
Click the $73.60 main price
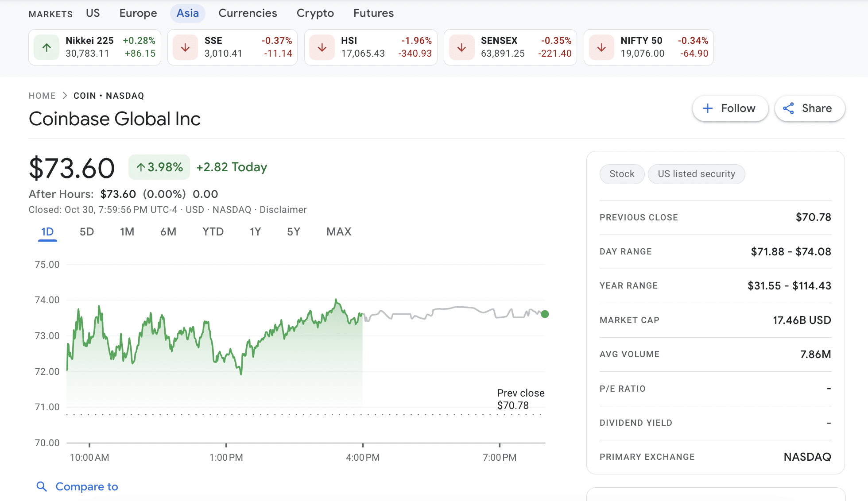(x=72, y=169)
